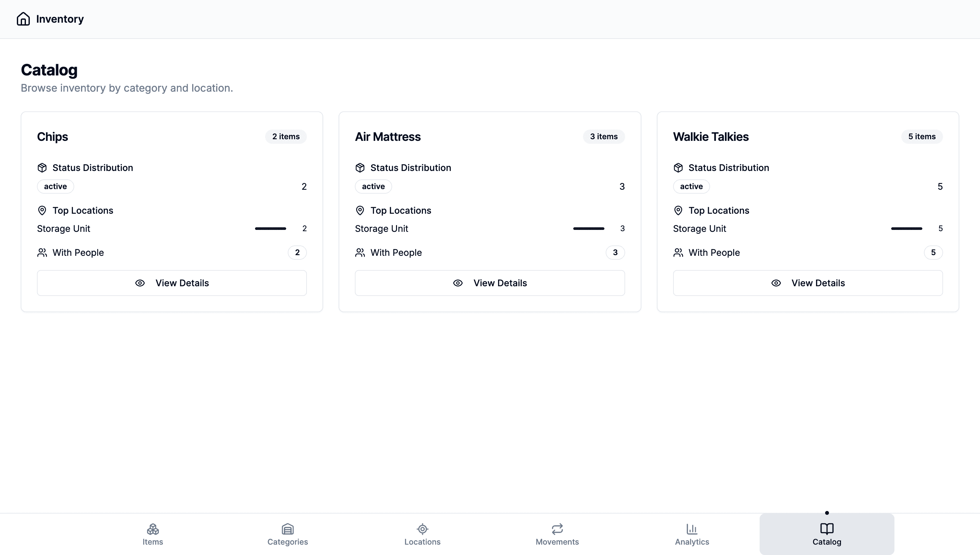
Task: Select the active status badge on Chips
Action: (55, 186)
